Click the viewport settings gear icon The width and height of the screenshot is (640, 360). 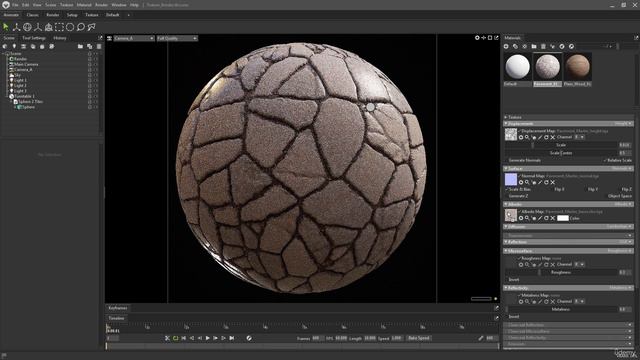point(477,38)
